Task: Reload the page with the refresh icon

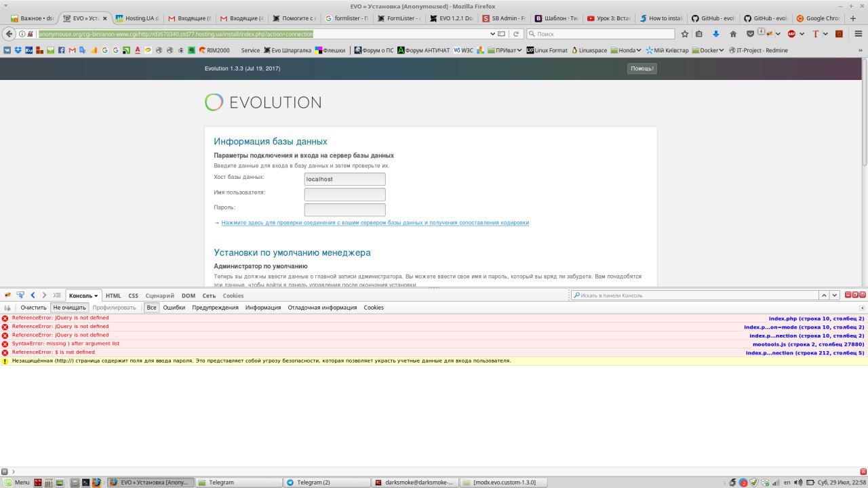Action: point(516,34)
